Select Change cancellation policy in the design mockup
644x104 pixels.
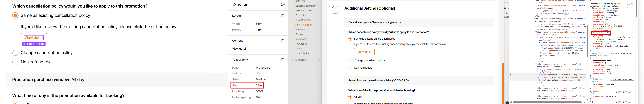pyautogui.click(x=15, y=53)
